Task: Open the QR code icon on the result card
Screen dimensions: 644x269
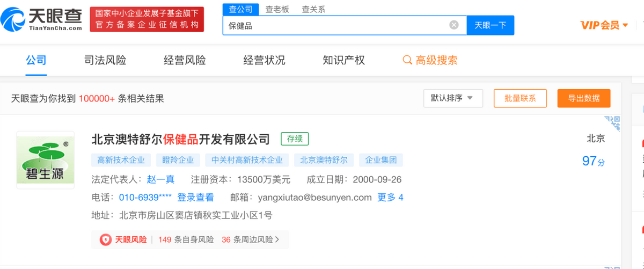Action: pos(612,122)
